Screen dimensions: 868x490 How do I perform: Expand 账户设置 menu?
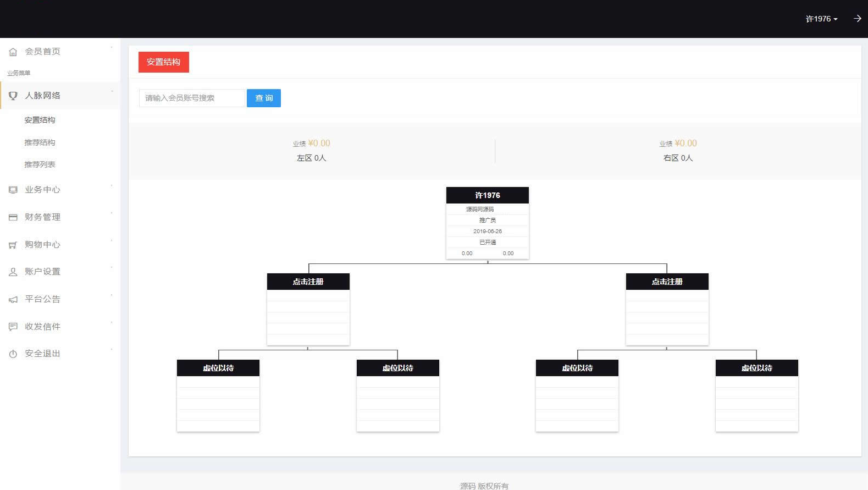click(x=60, y=272)
